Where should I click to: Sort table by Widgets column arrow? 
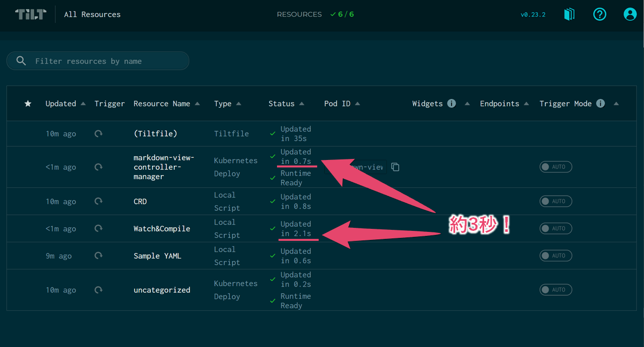click(467, 104)
